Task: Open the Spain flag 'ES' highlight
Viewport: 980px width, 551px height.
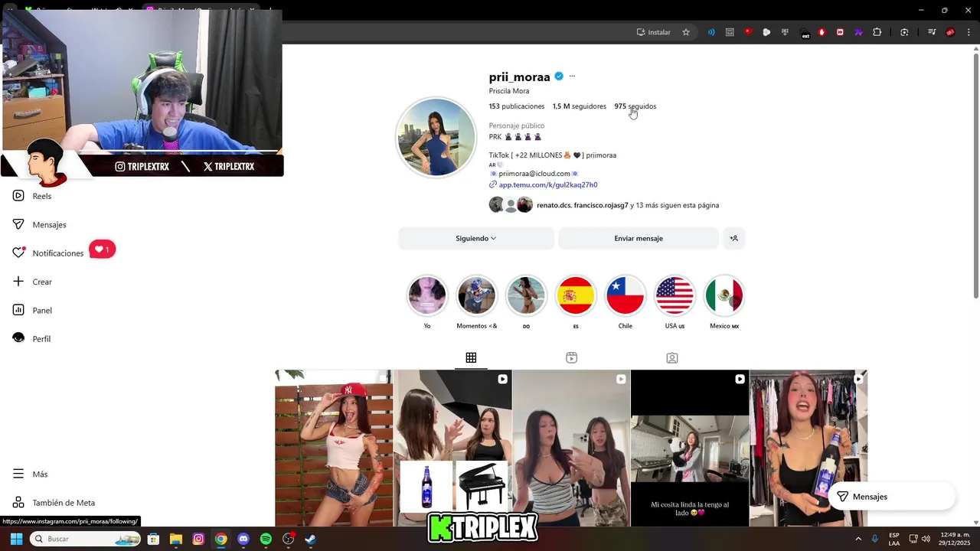Action: 576,295
